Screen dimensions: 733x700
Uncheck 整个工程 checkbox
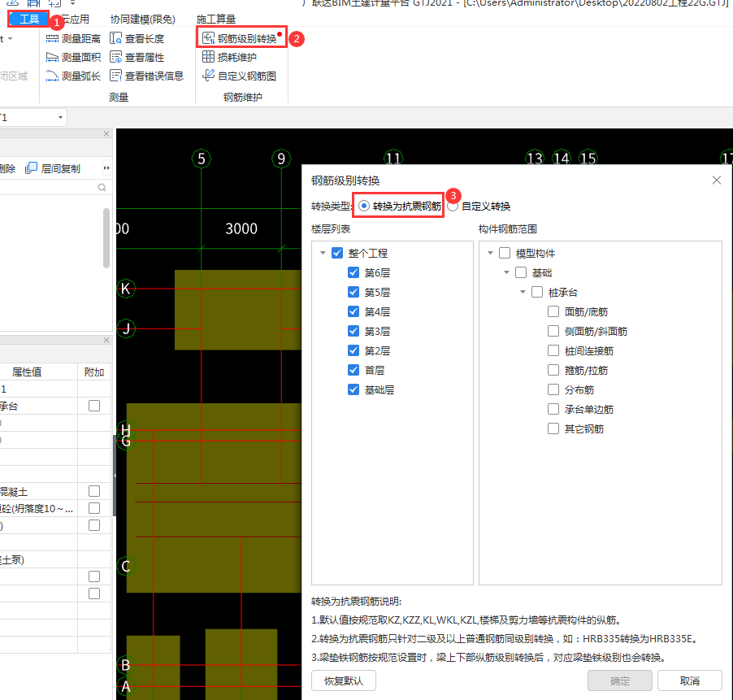(337, 253)
